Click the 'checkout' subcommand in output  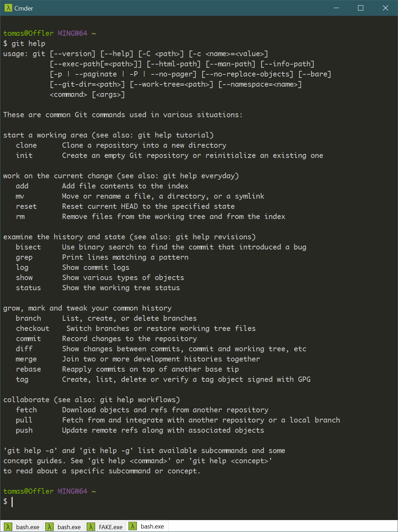point(33,328)
